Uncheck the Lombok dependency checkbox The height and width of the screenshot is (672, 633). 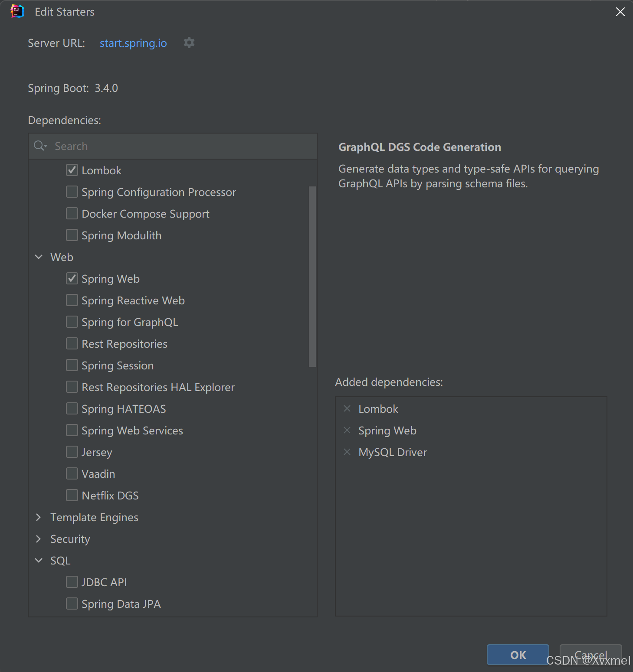(x=72, y=170)
